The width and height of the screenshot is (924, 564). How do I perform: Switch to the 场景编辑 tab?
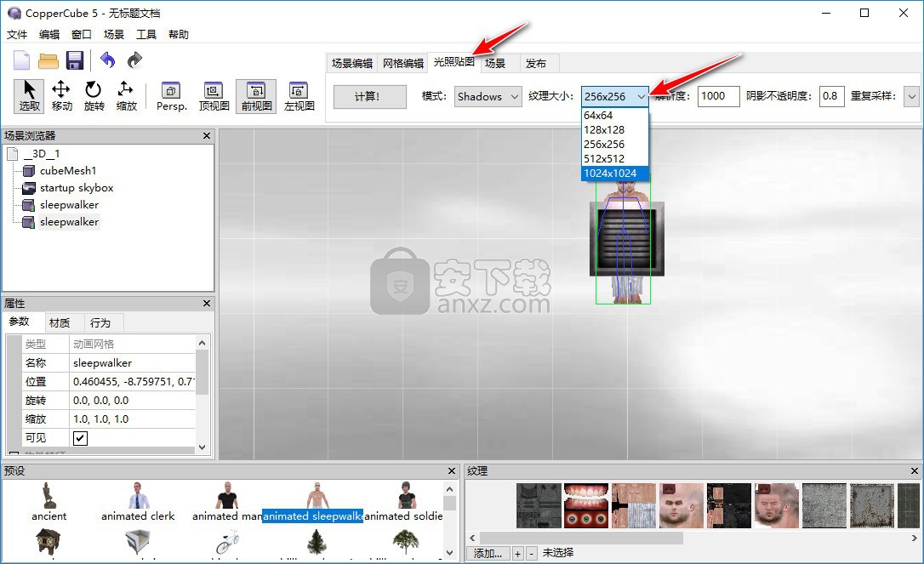click(351, 63)
